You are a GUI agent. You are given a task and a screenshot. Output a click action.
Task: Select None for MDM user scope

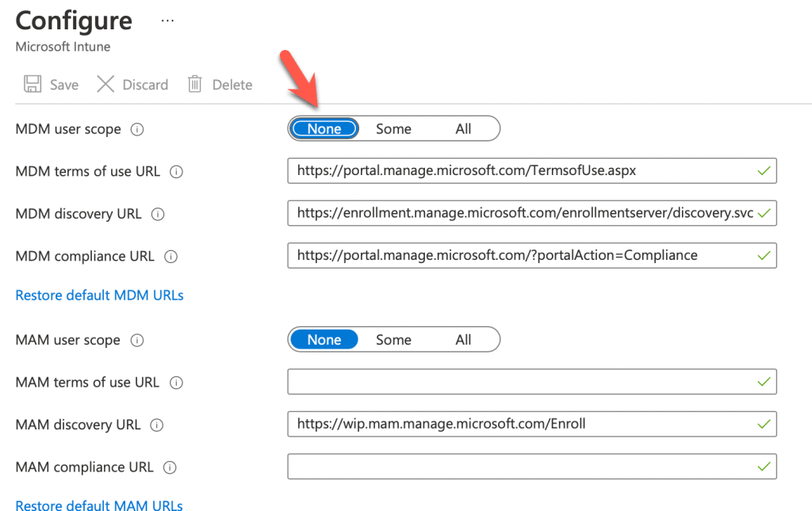click(x=324, y=129)
